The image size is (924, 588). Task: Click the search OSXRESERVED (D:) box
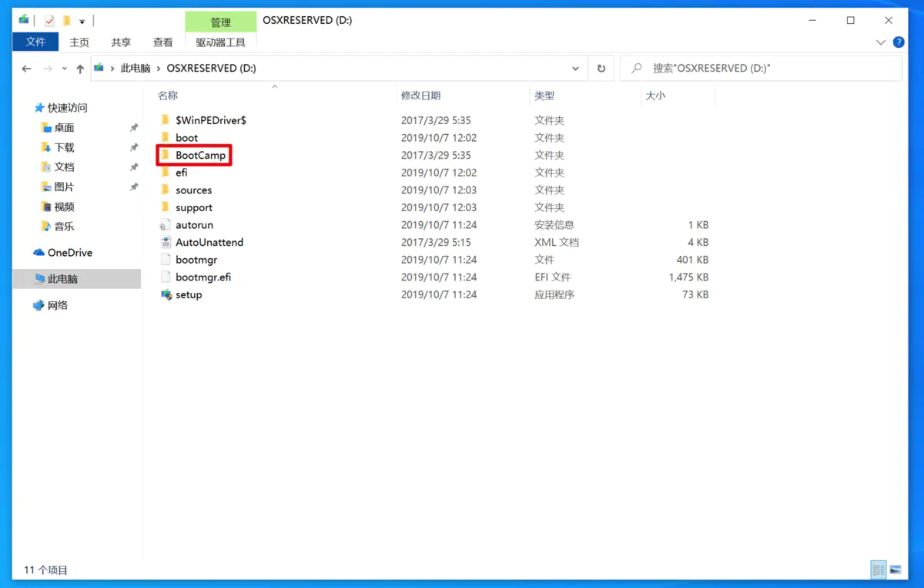tap(761, 69)
